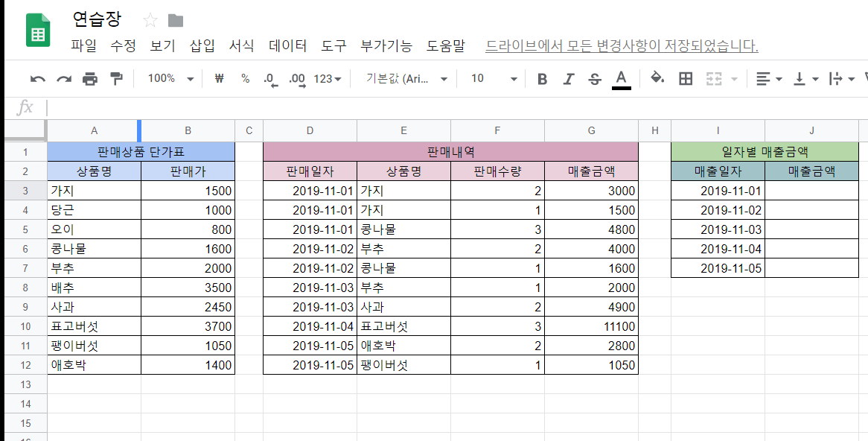Open the 도움말 menu
Image resolution: width=868 pixels, height=441 pixels.
(x=446, y=45)
